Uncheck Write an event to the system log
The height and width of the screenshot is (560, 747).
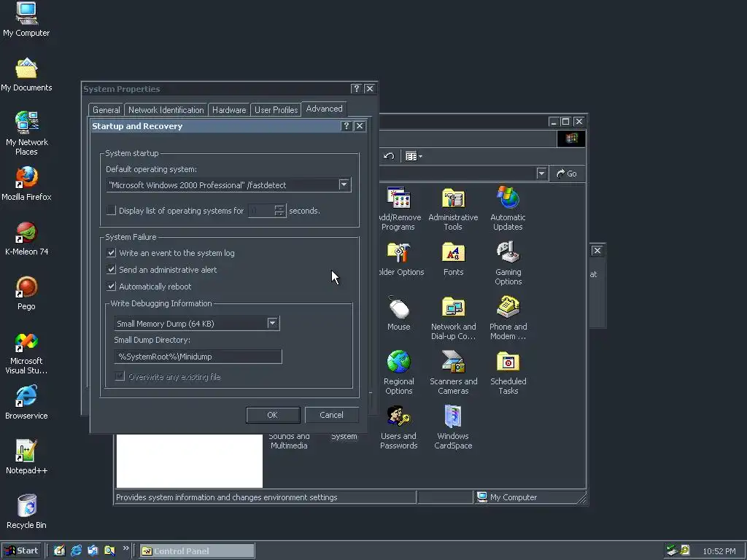[x=111, y=253]
